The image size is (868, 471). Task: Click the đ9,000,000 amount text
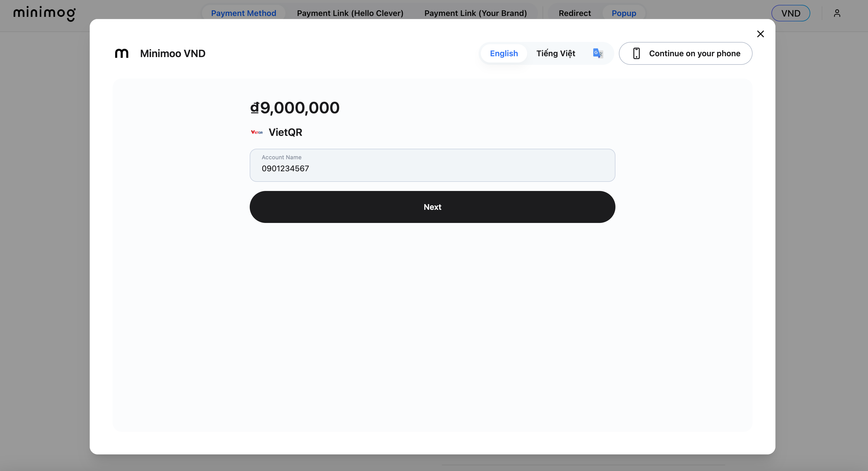pyautogui.click(x=295, y=108)
